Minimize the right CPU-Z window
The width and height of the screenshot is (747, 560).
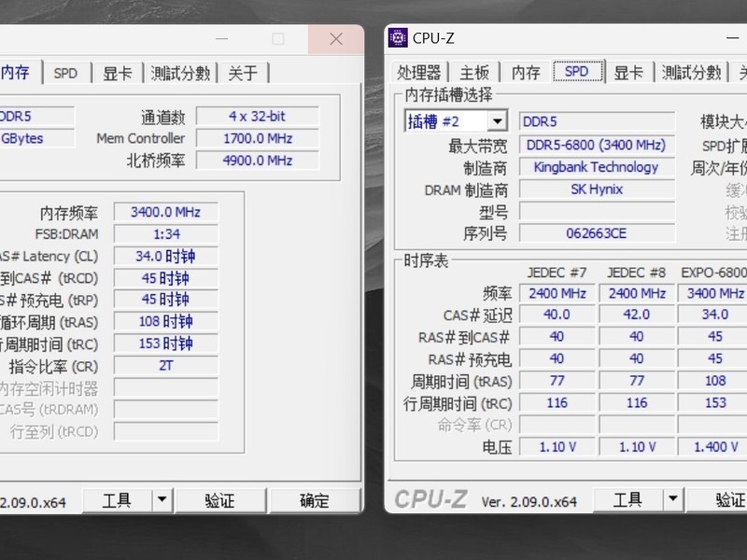[x=733, y=38]
